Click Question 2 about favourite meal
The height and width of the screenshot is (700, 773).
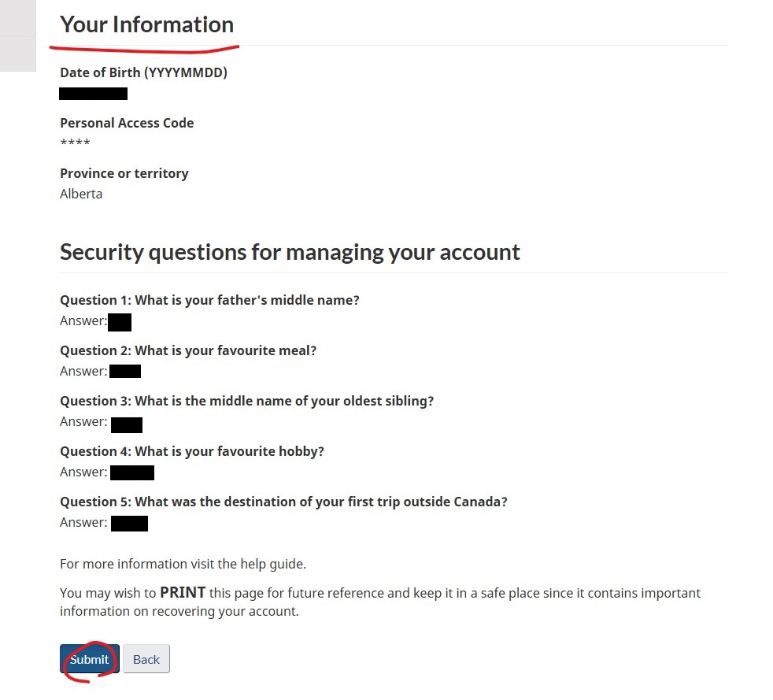[188, 350]
